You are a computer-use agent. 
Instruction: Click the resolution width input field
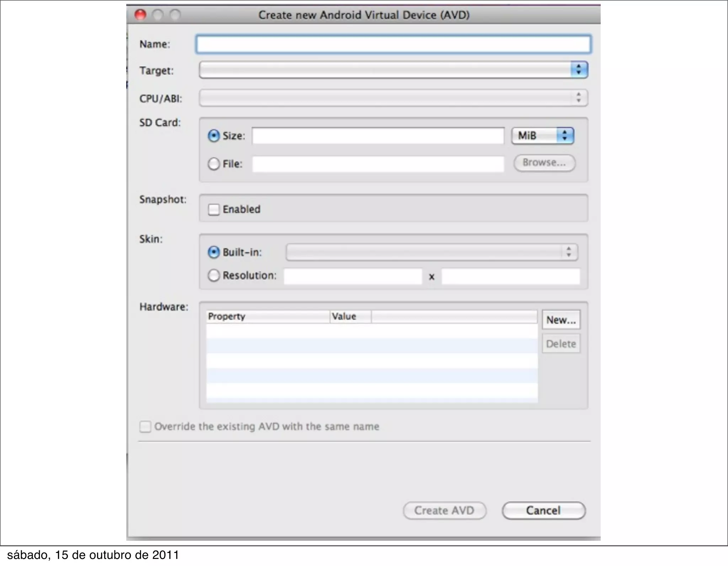353,276
